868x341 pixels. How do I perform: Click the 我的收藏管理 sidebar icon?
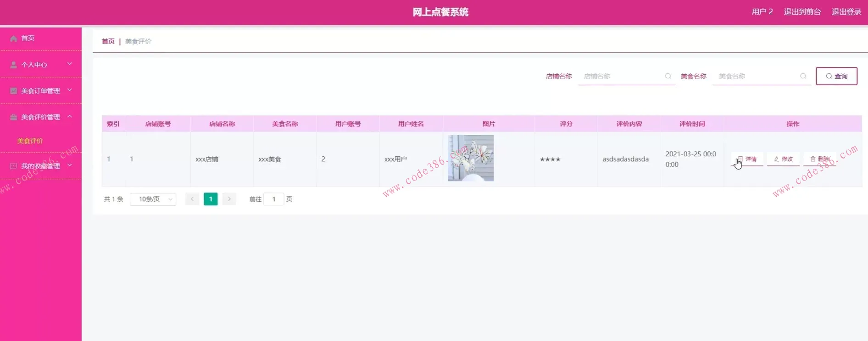click(x=14, y=166)
